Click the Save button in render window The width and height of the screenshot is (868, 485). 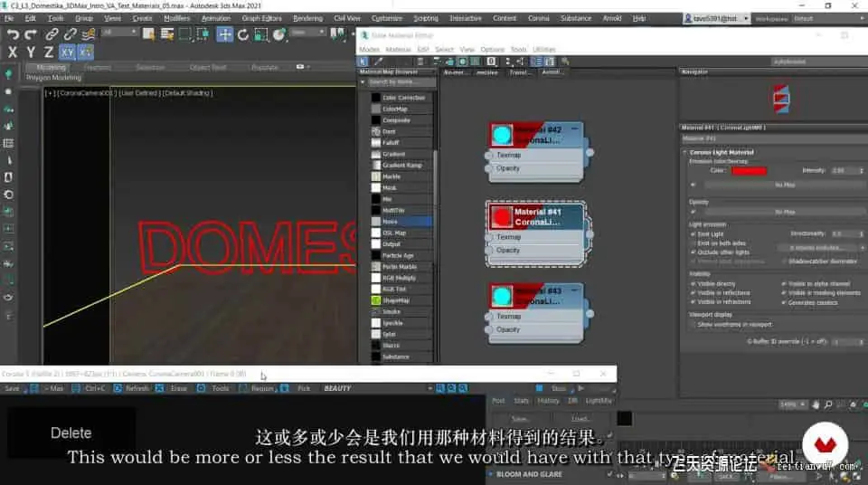(x=12, y=388)
